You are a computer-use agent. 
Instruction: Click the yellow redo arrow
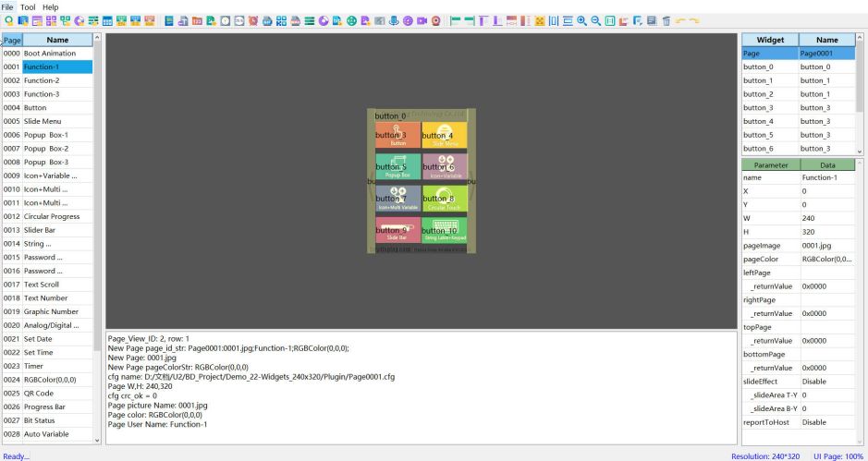click(x=694, y=21)
